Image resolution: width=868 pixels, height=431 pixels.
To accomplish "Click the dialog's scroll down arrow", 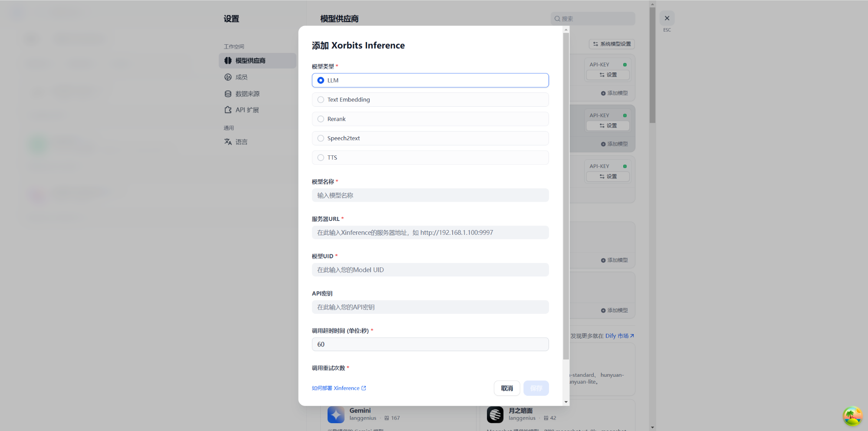I will click(566, 402).
